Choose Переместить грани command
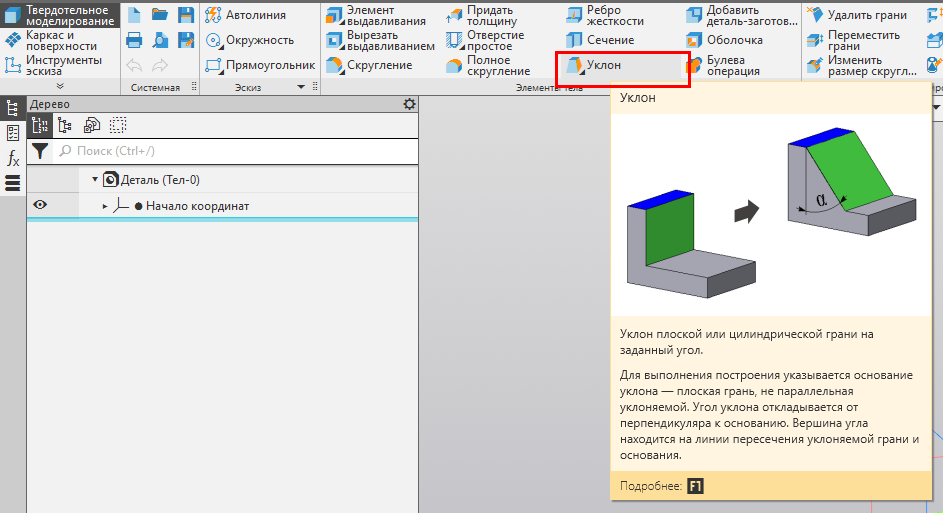This screenshot has height=513, width=943. tap(854, 40)
